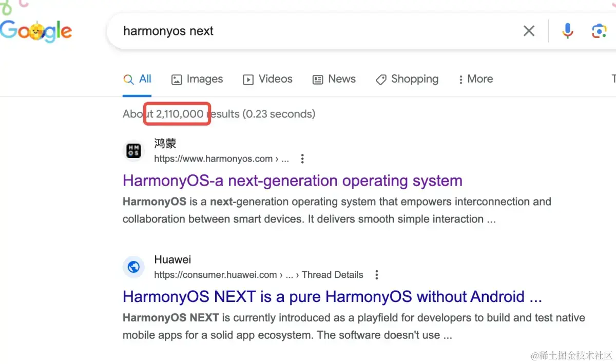The height and width of the screenshot is (364, 616).
Task: Click the HarmonyOS site favicon
Action: pyautogui.click(x=133, y=151)
